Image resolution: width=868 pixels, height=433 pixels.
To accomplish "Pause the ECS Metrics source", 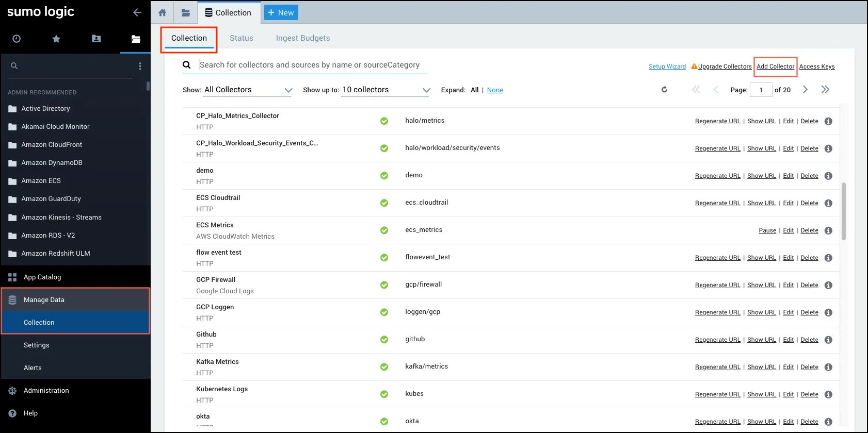I will [x=767, y=230].
